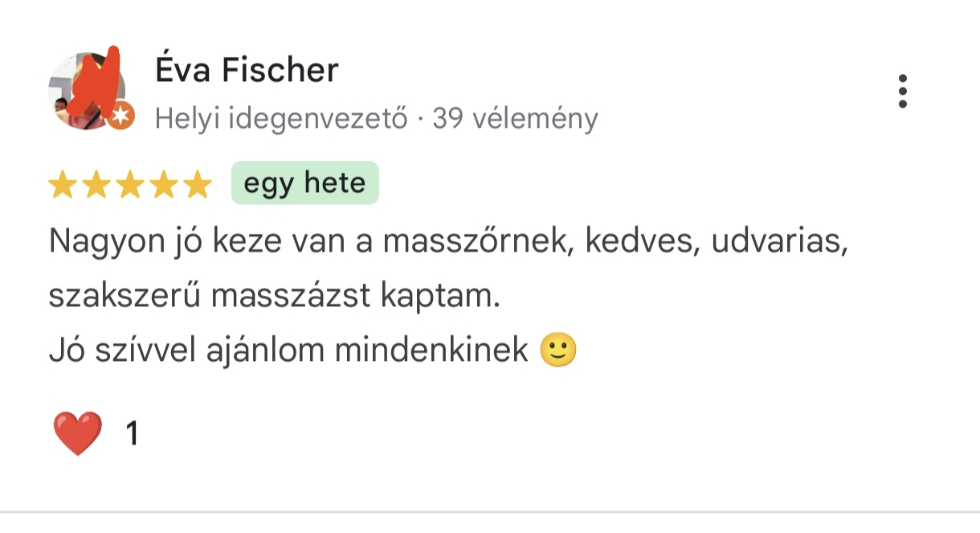Screen dimensions: 980x533
Task: Toggle the red heart like on the review
Action: click(78, 433)
